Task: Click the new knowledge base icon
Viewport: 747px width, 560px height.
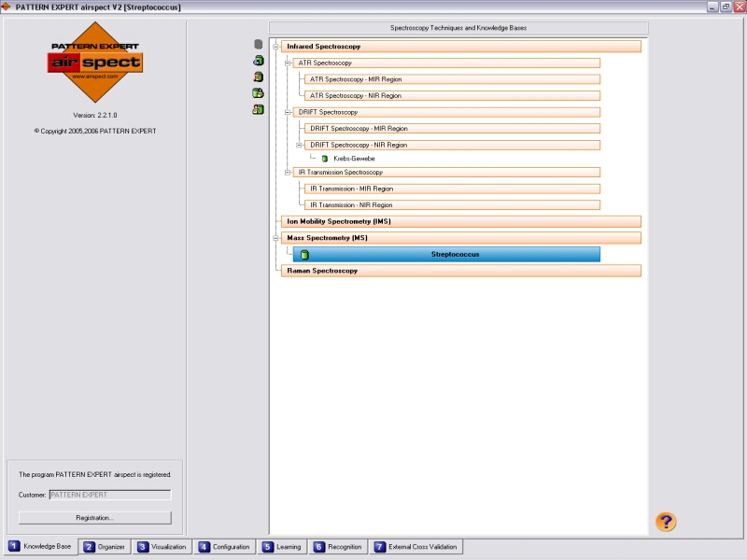Action: [259, 61]
